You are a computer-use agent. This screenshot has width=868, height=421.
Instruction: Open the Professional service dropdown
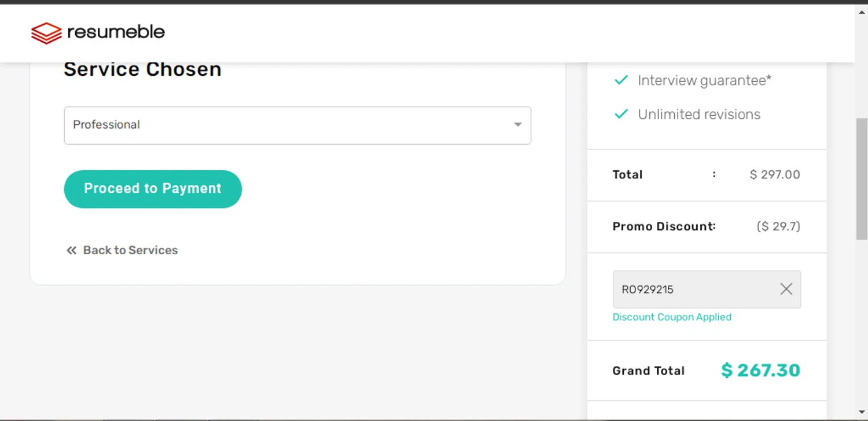pyautogui.click(x=297, y=125)
